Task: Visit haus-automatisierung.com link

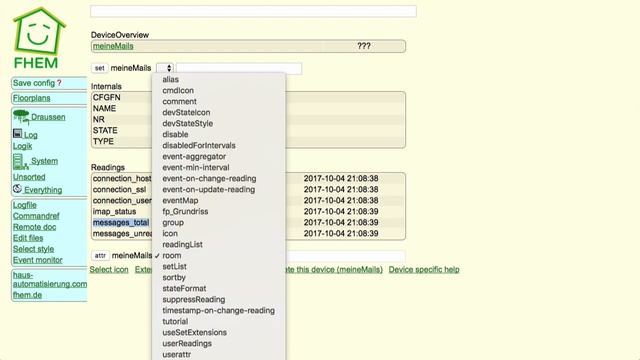Action: [x=50, y=280]
